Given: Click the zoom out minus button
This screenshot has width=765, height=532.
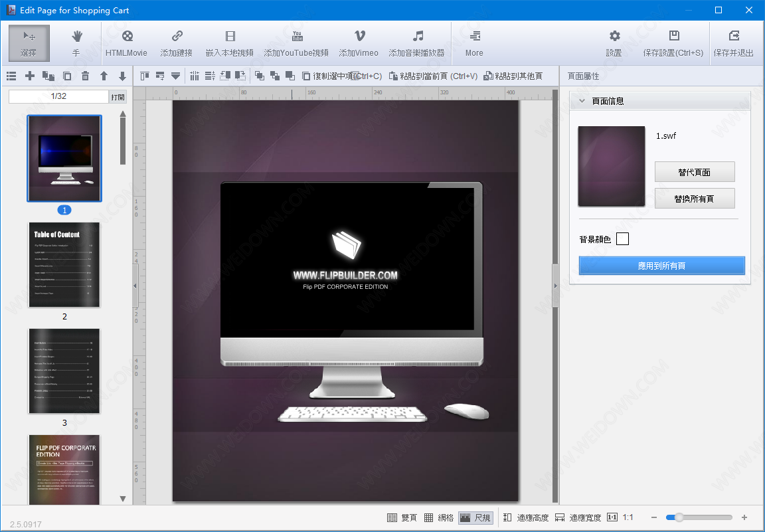Looking at the screenshot, I should 654,517.
